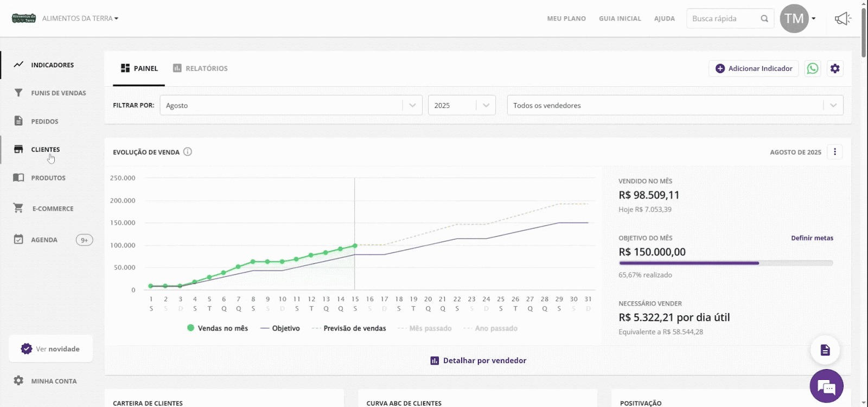Open panel settings gear icon
This screenshot has width=868, height=407.
(835, 68)
